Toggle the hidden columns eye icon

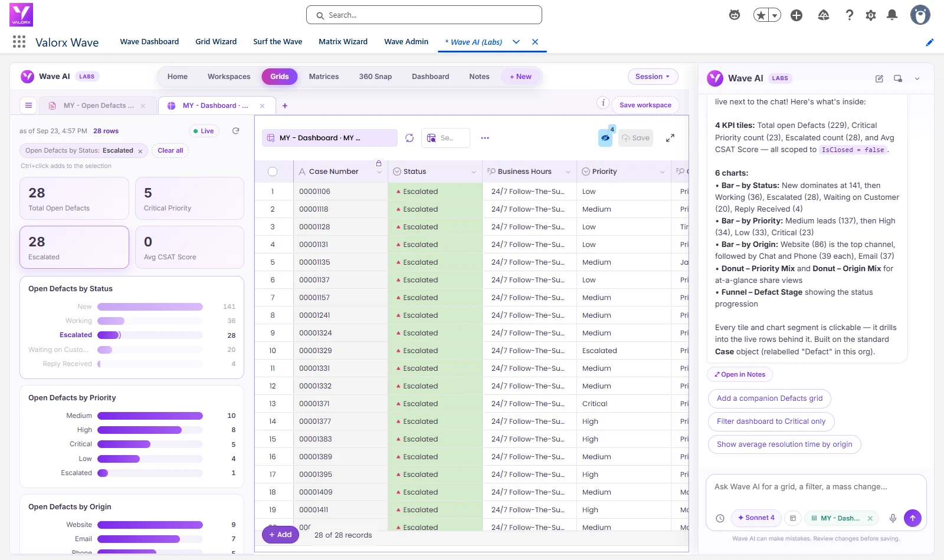[x=605, y=138]
